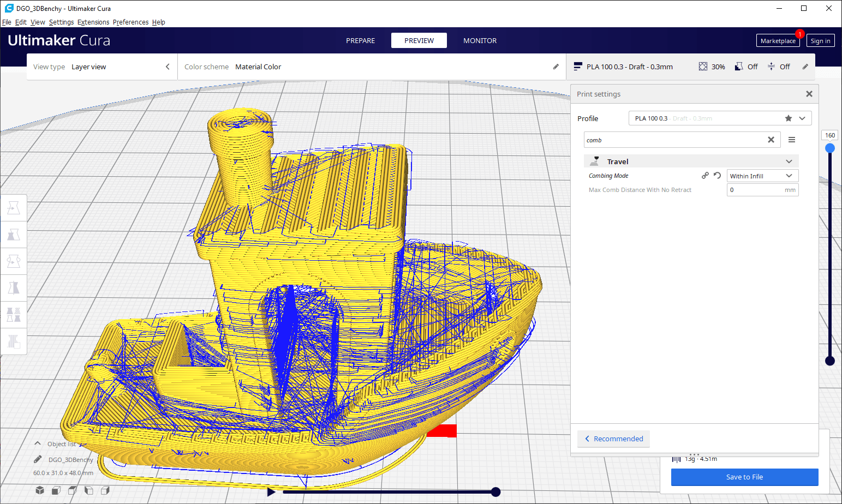
Task: Select the Scale tool in left toolbar
Action: coord(14,235)
